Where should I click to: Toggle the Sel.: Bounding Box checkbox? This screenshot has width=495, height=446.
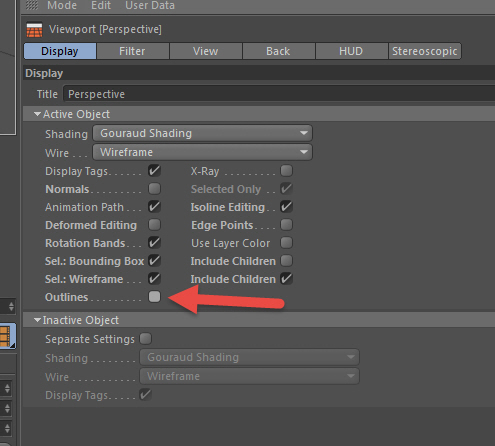click(154, 261)
